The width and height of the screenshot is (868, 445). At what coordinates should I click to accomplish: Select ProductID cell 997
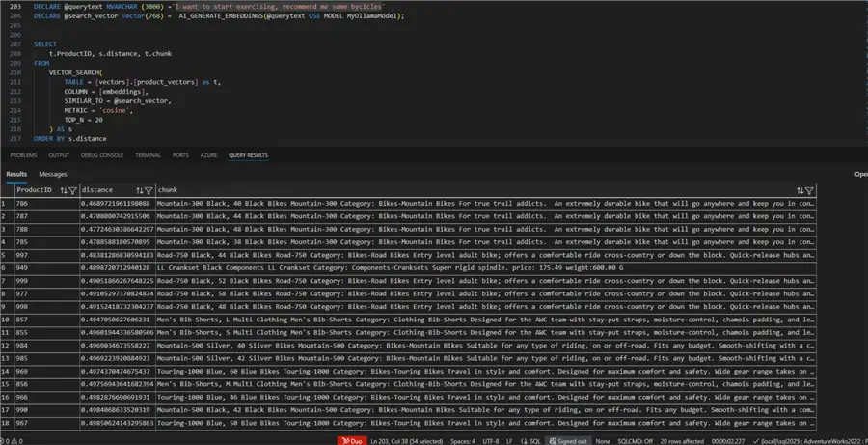click(x=47, y=255)
